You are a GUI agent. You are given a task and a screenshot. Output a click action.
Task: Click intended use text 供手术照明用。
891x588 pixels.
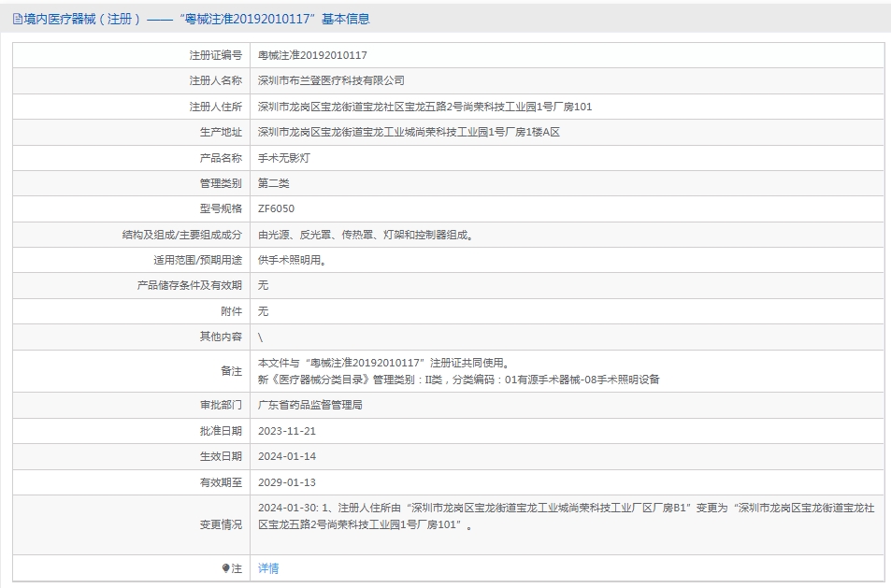(x=292, y=260)
